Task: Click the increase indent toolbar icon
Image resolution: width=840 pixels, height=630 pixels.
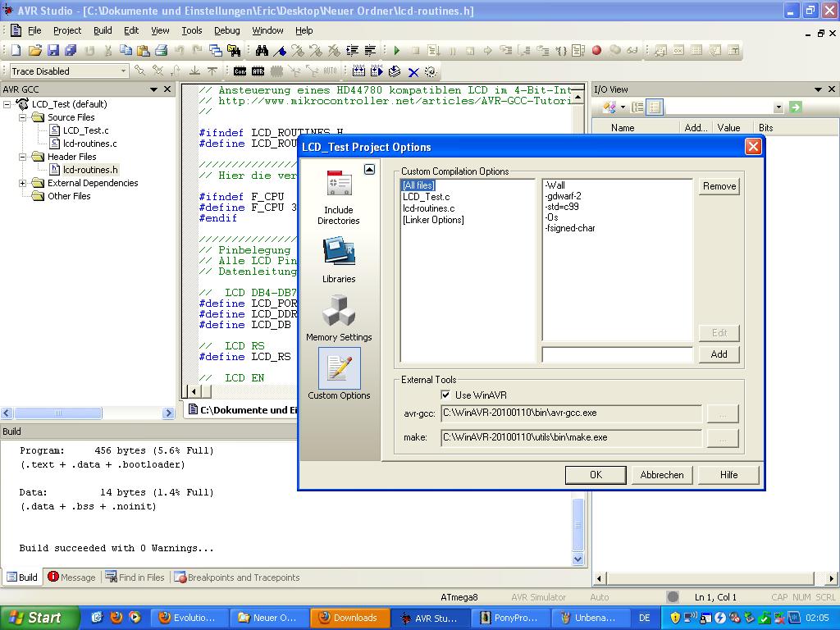Action: point(353,50)
